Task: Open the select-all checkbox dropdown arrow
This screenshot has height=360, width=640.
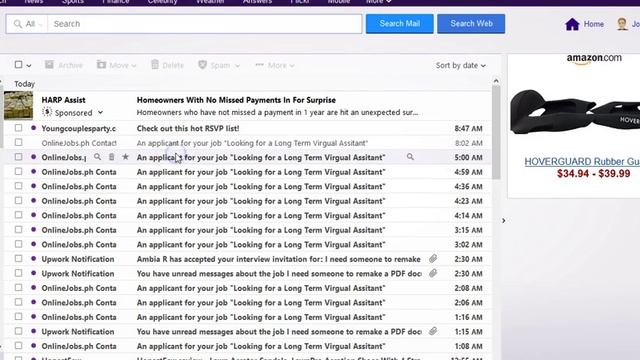Action: pos(29,65)
